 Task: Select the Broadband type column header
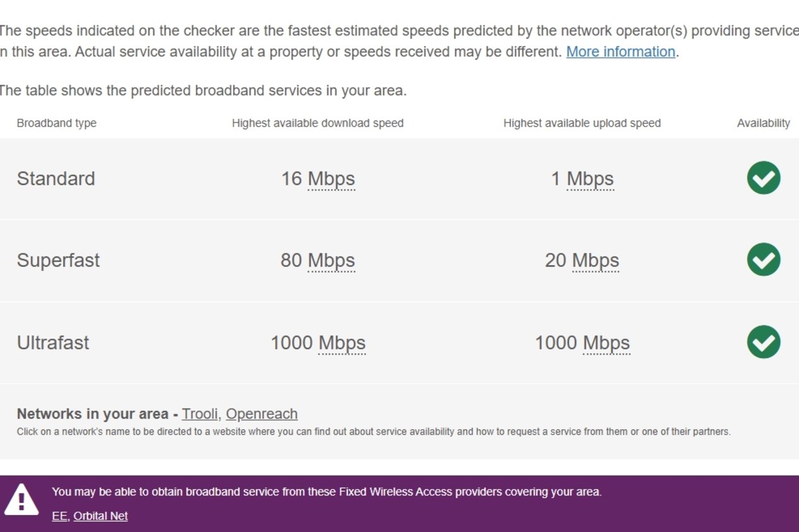click(57, 123)
